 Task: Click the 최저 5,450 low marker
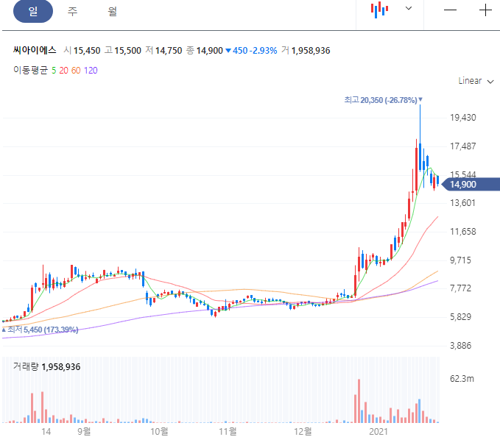click(41, 330)
